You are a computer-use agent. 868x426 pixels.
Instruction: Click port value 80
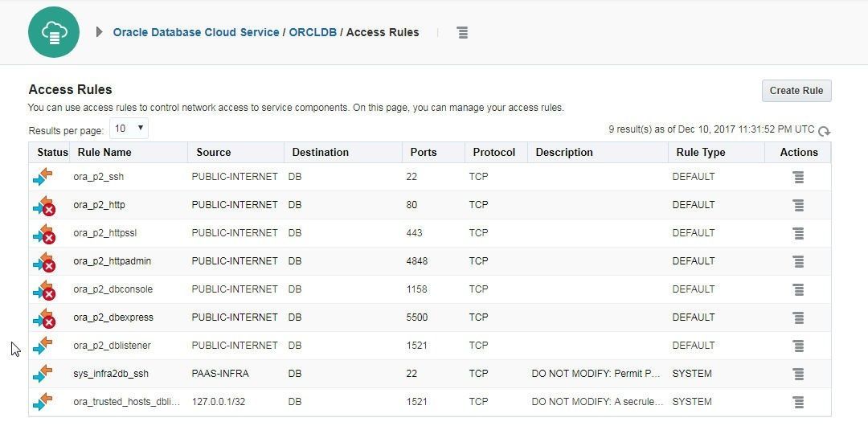point(411,205)
